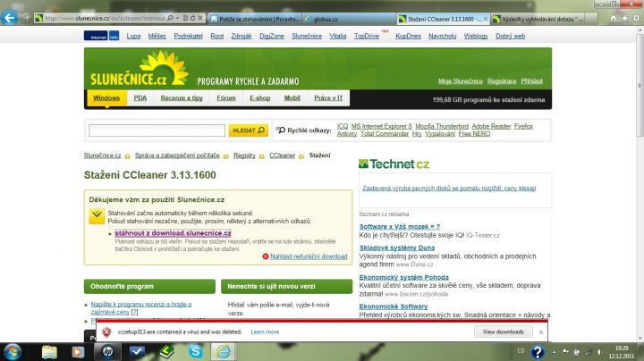Click 'stáhnout z download.slunecnice.cz' link
The width and height of the screenshot is (644, 361).
(173, 233)
